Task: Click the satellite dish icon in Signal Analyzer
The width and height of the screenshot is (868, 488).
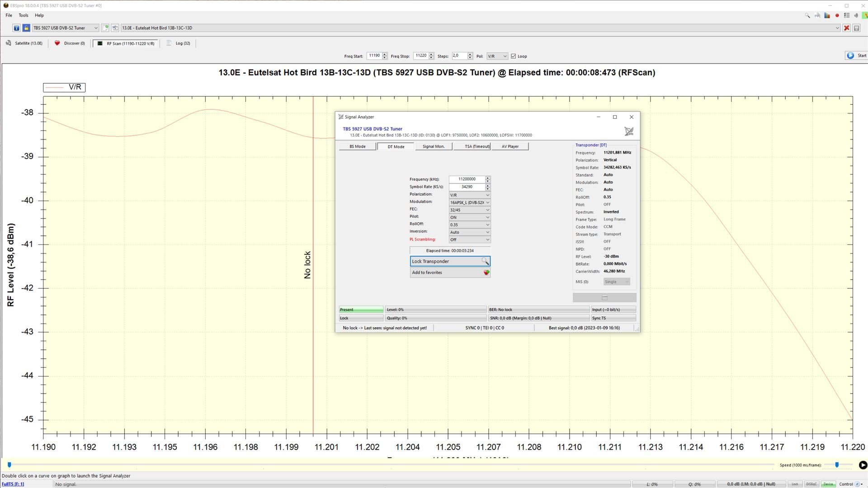Action: pos(628,131)
